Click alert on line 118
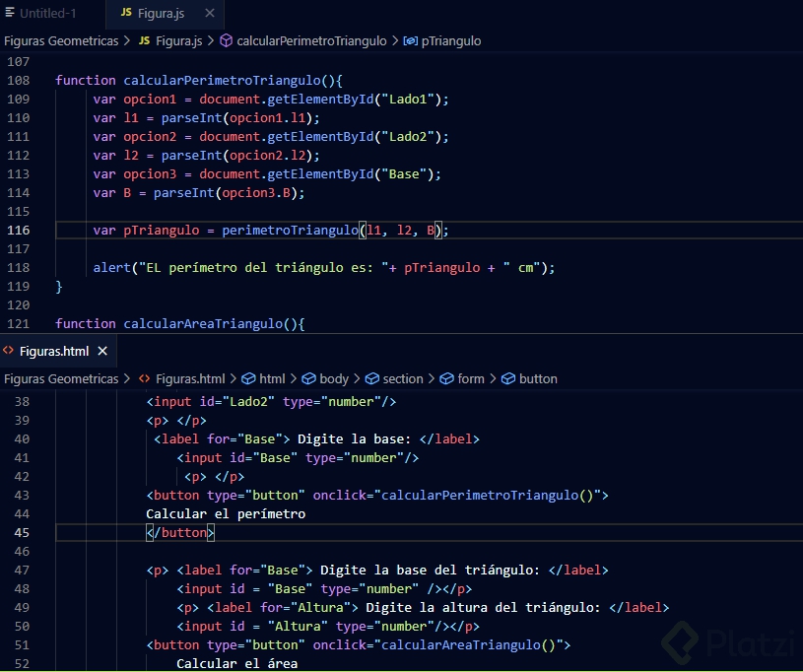Screen dimensions: 803x672 (112, 268)
